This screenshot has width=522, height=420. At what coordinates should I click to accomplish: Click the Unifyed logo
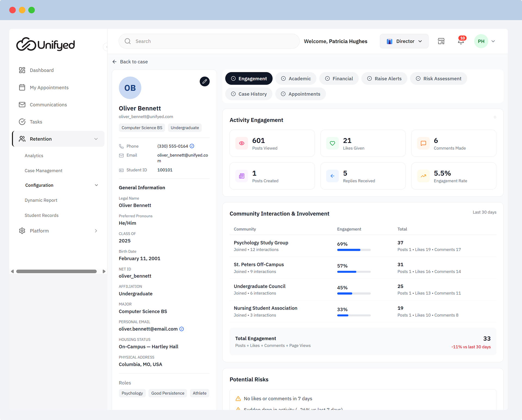pos(45,44)
